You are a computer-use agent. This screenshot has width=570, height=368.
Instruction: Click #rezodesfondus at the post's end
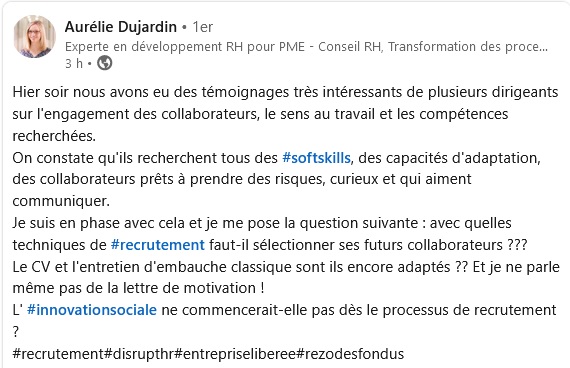point(350,354)
